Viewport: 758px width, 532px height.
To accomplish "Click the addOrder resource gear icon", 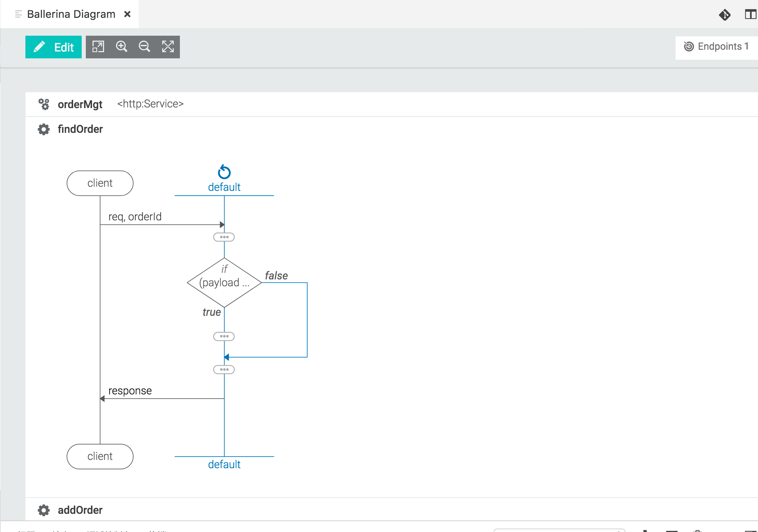I will tap(44, 510).
